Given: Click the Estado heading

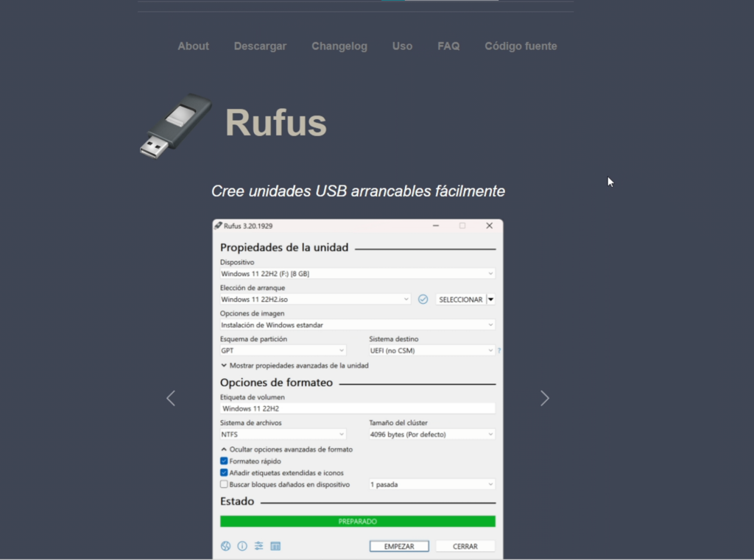Looking at the screenshot, I should [237, 501].
